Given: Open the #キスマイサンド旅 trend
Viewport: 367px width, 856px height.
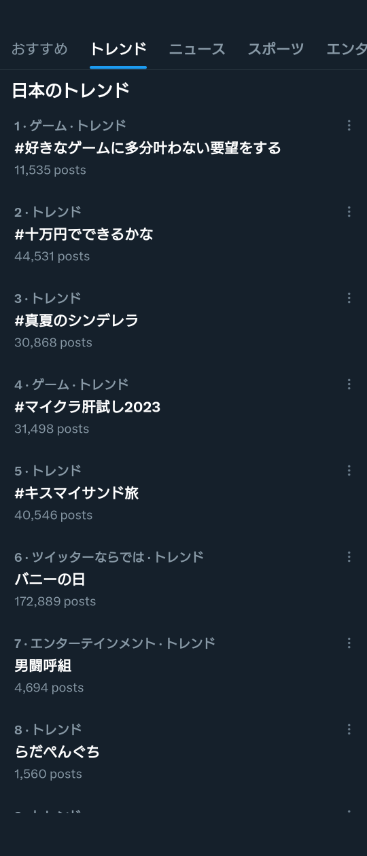Looking at the screenshot, I should click(184, 492).
